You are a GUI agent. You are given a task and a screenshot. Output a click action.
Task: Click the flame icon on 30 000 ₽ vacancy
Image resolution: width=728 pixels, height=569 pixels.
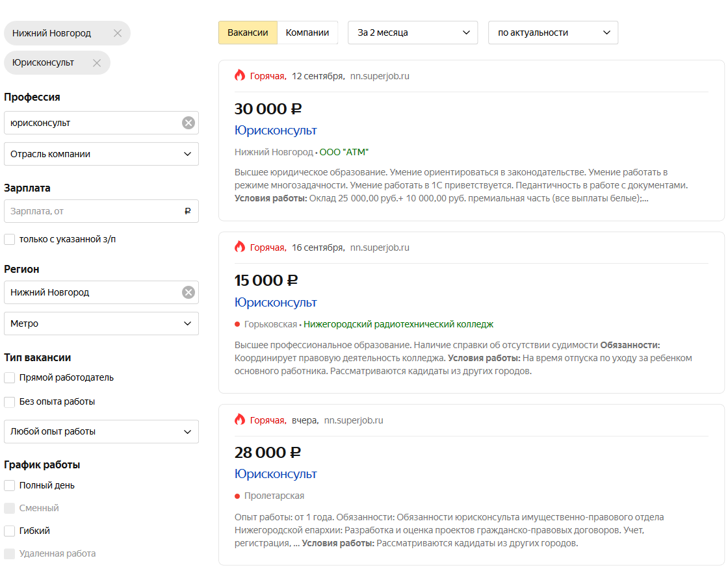[x=240, y=75]
